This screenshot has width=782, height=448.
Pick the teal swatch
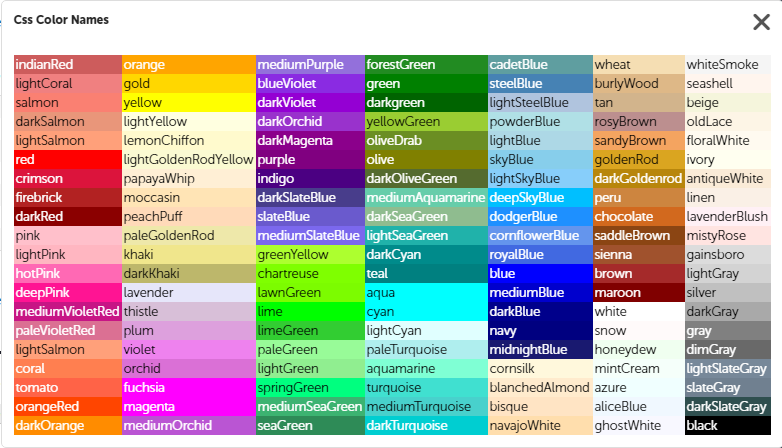426,273
